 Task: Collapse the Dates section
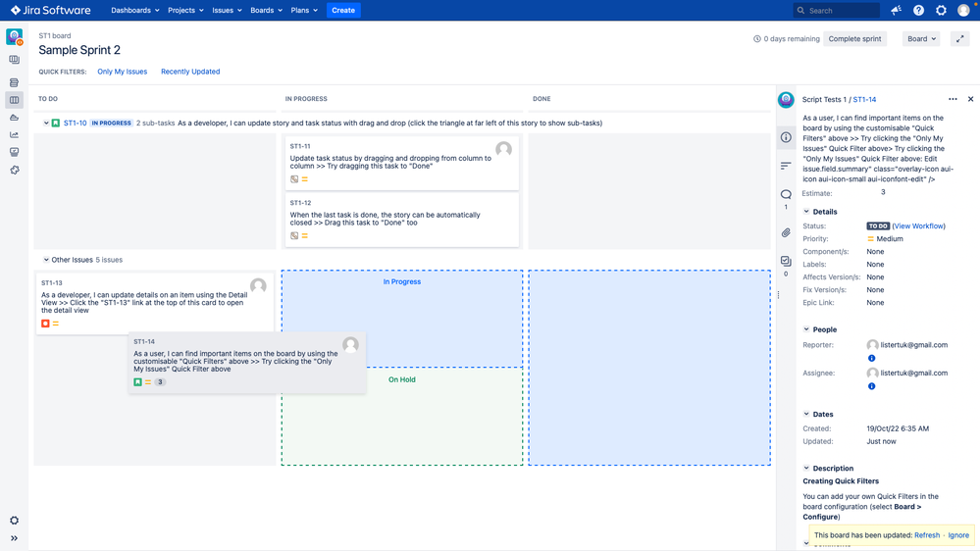coord(806,414)
